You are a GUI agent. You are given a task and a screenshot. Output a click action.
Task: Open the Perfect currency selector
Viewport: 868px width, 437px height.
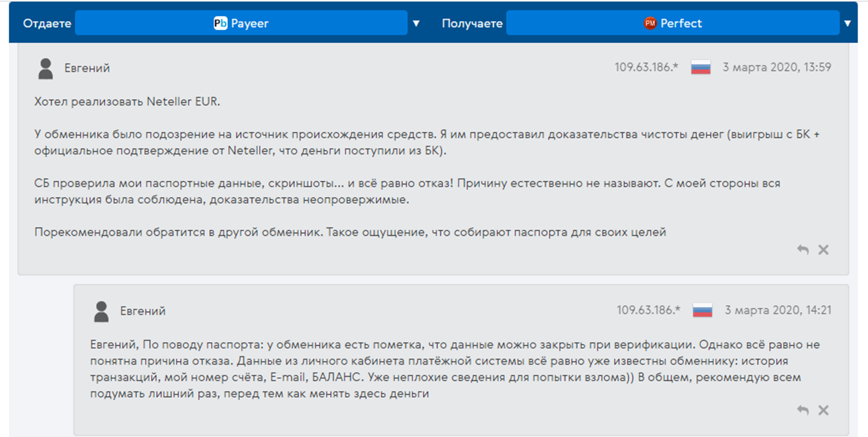click(673, 23)
